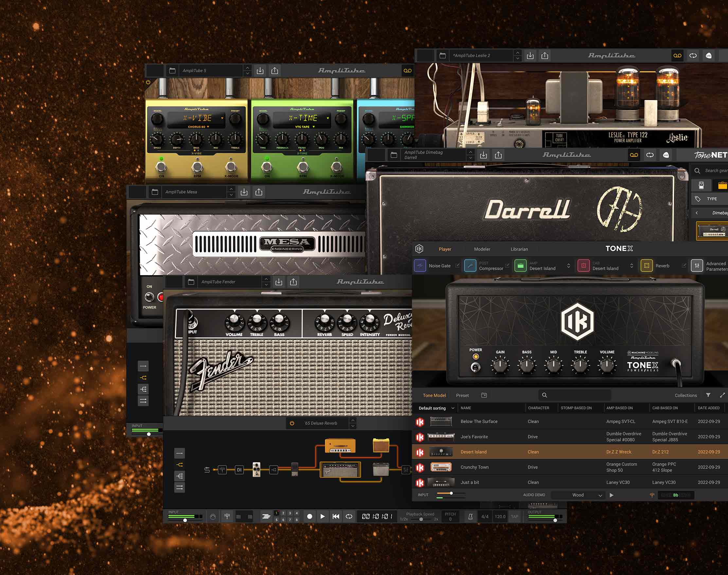
Task: Select Crunchy Town tone model row
Action: coord(570,467)
